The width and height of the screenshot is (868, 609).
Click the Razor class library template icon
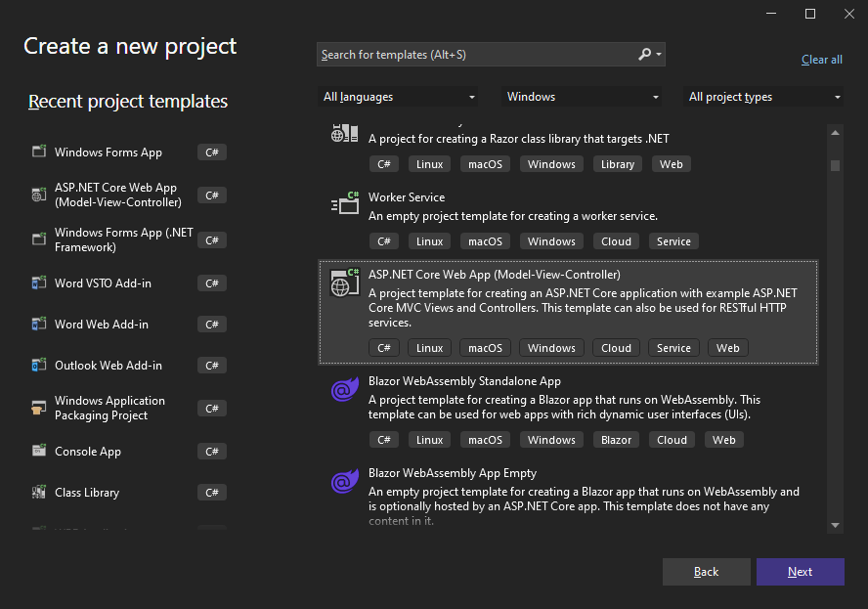click(x=344, y=133)
